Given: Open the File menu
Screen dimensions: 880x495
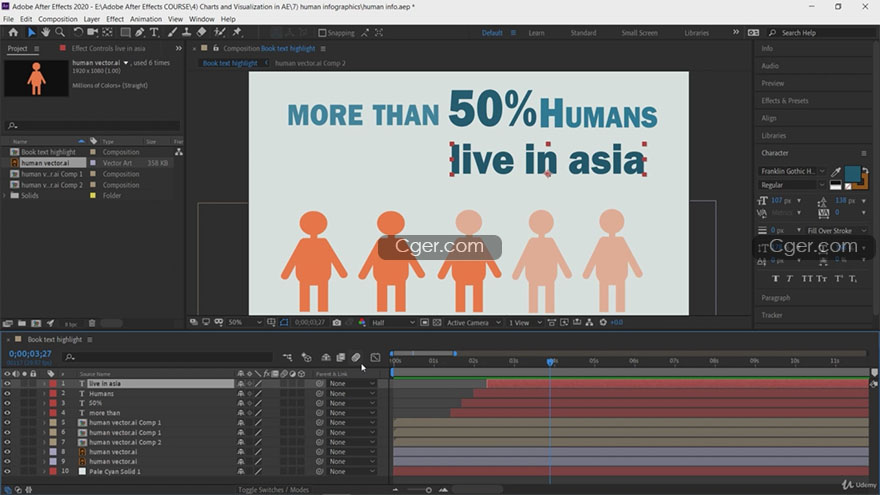Looking at the screenshot, I should [8, 19].
